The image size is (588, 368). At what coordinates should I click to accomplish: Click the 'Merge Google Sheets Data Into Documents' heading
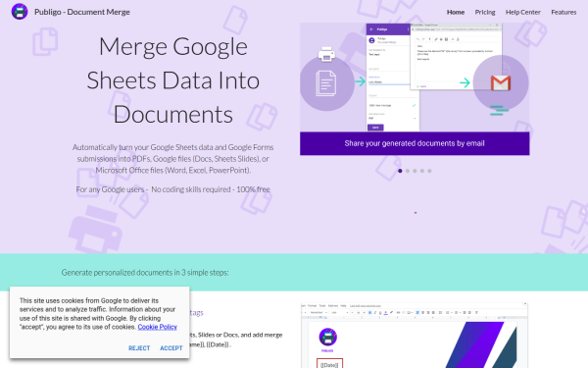(172, 80)
